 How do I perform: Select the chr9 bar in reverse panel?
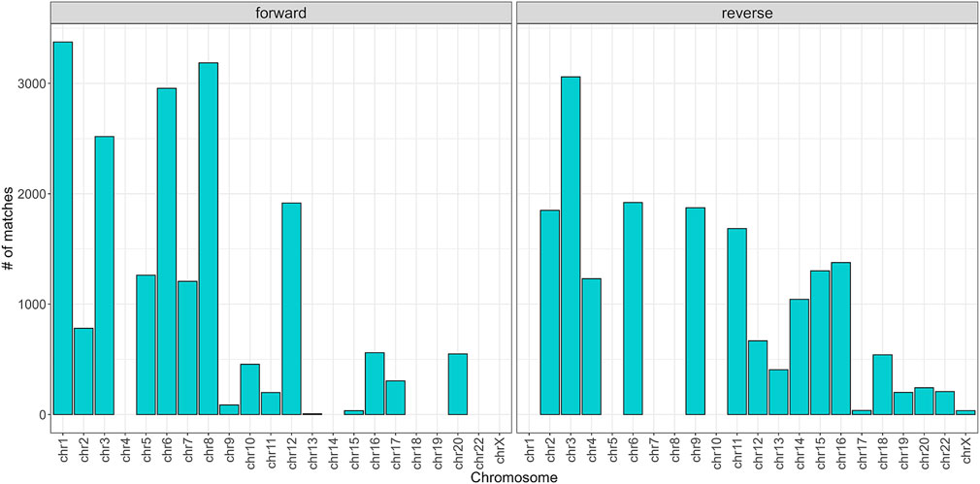point(696,311)
